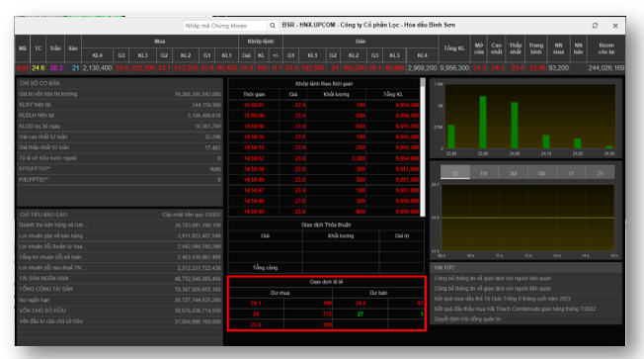Click the NN mua 93,200 value
This screenshot has width=644, height=359.
pos(559,68)
